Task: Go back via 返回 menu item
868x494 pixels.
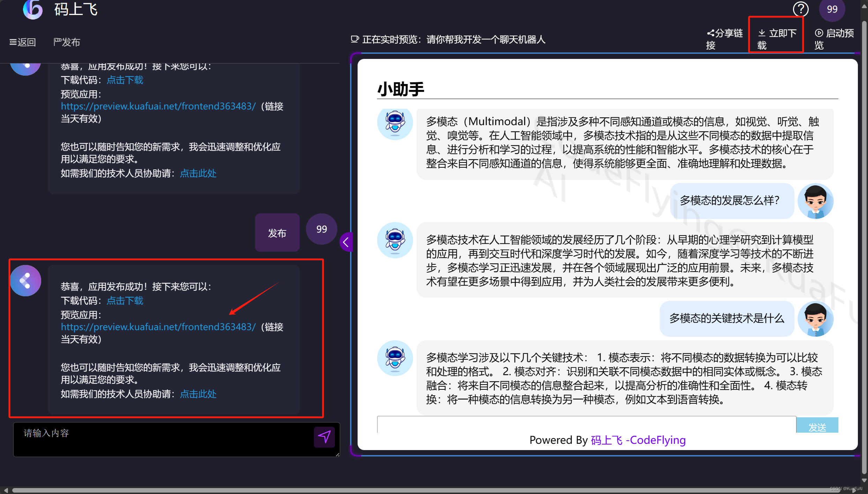Action: (23, 42)
